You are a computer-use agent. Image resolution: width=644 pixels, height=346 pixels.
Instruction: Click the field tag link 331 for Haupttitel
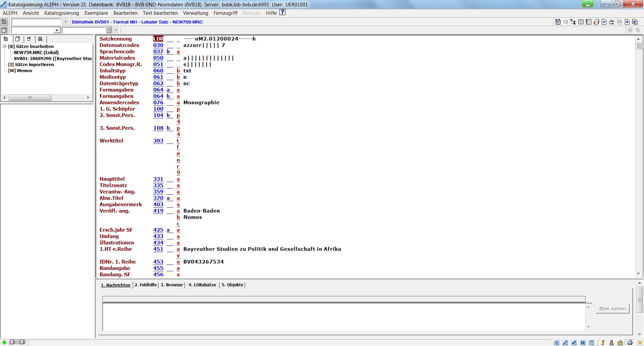(x=158, y=179)
